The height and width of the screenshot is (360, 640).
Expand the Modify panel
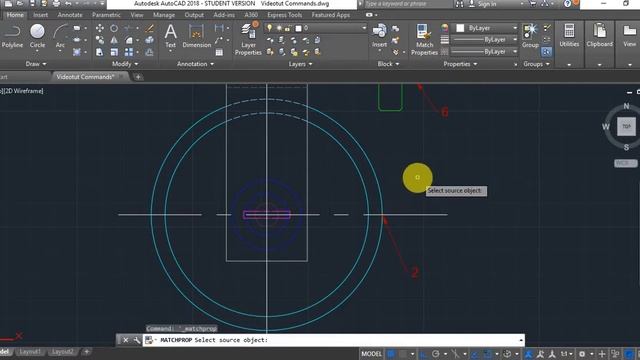[x=125, y=64]
